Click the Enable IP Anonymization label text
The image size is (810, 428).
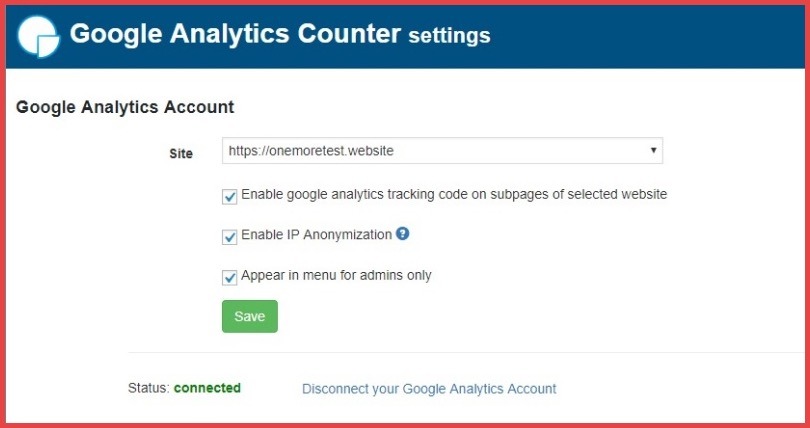click(x=317, y=235)
